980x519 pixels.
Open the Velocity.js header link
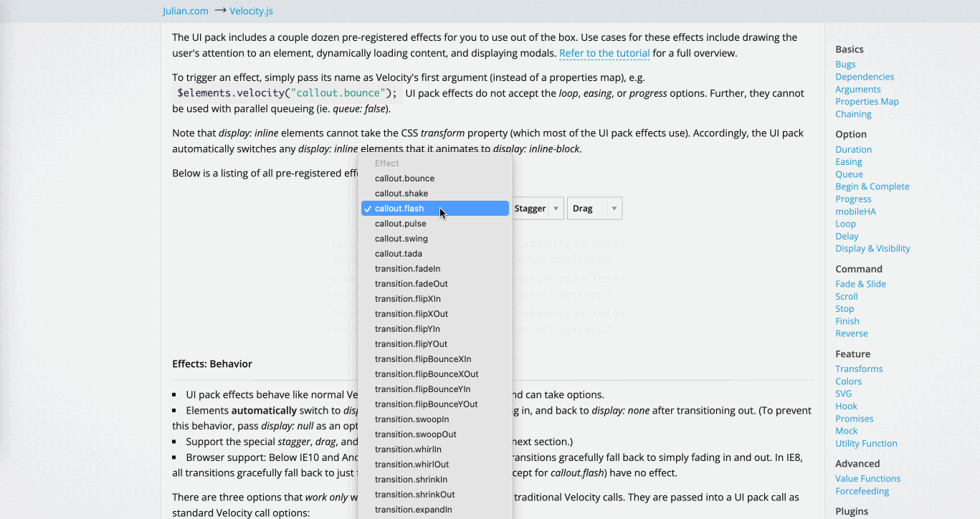tap(252, 11)
